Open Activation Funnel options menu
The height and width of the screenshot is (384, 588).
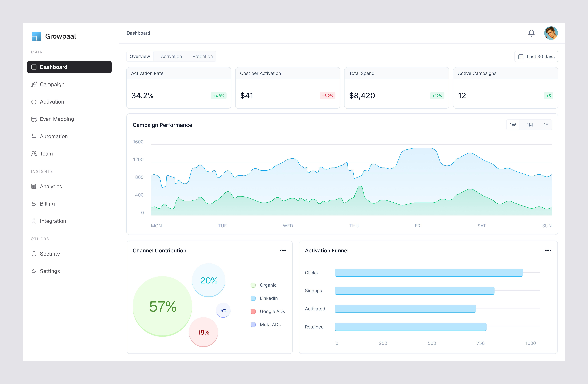548,250
